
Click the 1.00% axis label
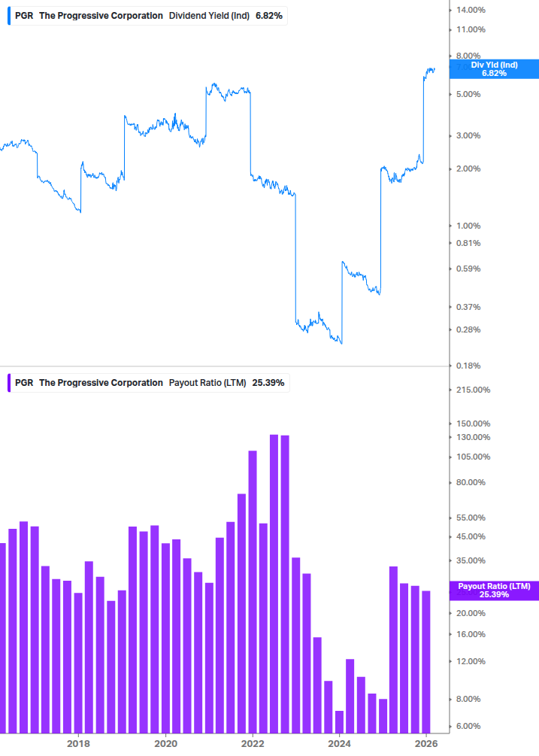[468, 226]
